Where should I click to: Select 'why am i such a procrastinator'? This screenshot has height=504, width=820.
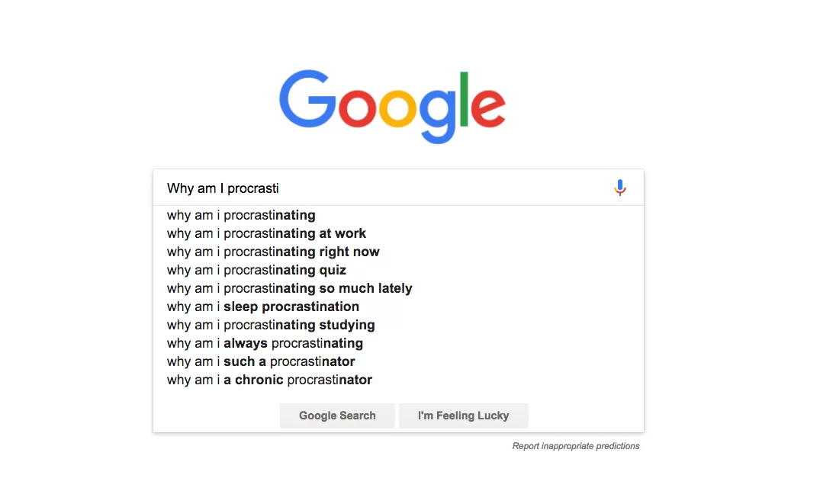click(260, 361)
